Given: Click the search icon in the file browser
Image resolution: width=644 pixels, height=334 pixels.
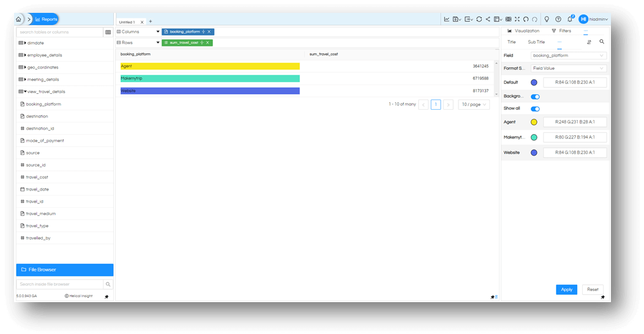Looking at the screenshot, I should [108, 284].
